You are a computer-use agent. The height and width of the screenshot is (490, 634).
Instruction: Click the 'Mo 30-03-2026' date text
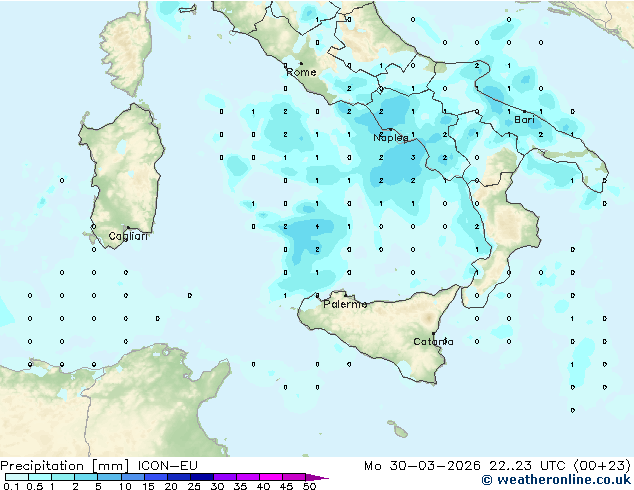pos(422,466)
